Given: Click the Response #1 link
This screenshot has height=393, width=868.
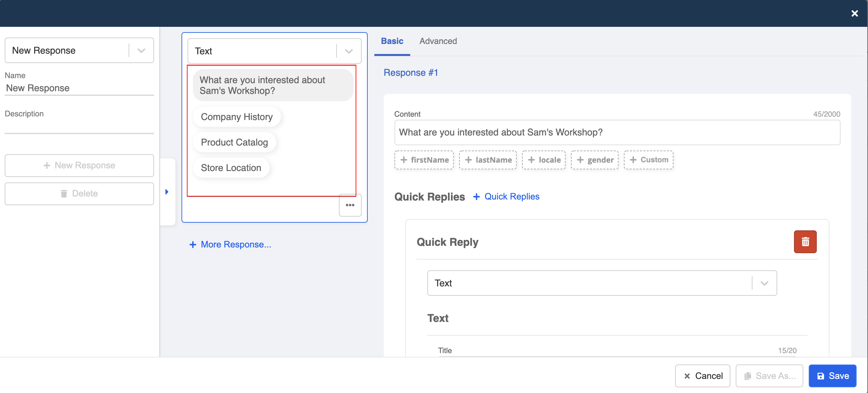Looking at the screenshot, I should click(411, 72).
